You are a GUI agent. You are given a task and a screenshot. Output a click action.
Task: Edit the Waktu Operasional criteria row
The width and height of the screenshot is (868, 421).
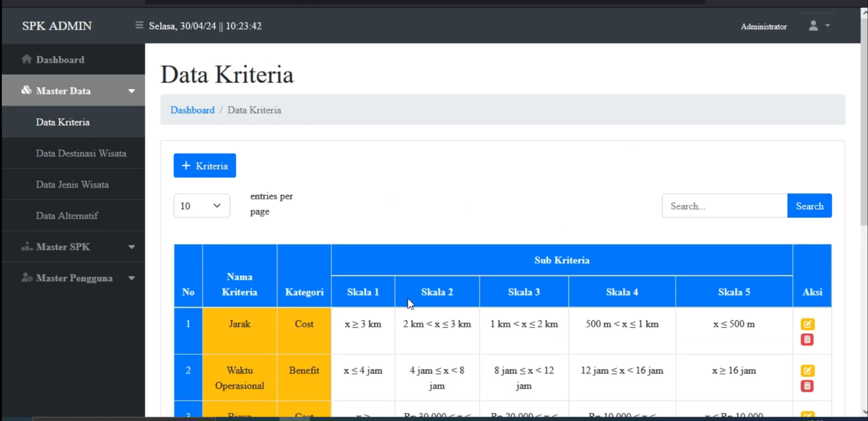point(807,370)
